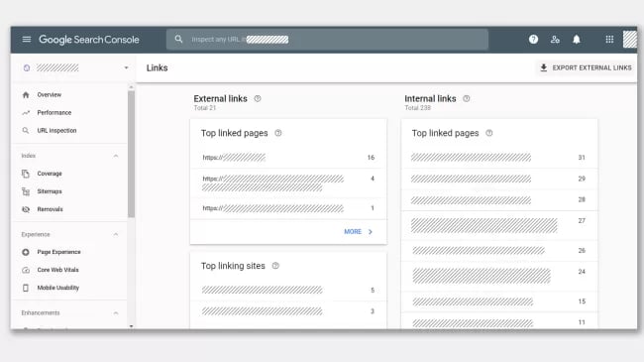Open URL inspection from sidebar

click(56, 130)
